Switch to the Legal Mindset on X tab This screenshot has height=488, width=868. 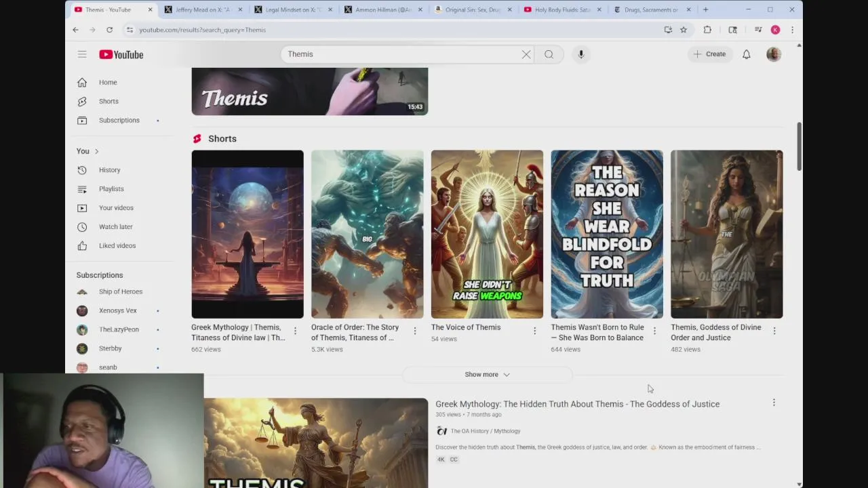293,9
